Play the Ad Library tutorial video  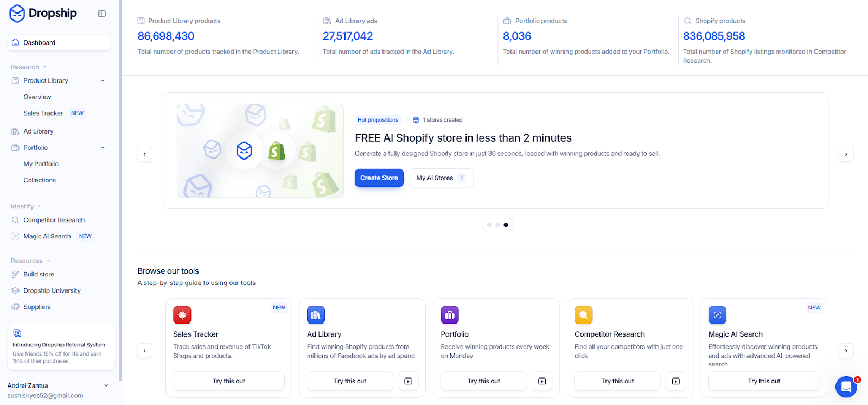click(x=408, y=381)
